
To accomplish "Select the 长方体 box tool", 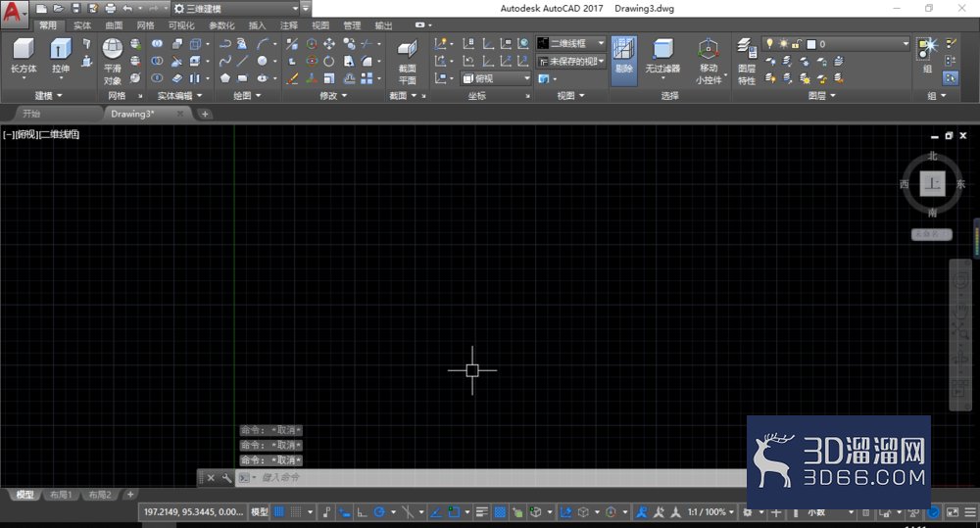I will pyautogui.click(x=24, y=56).
